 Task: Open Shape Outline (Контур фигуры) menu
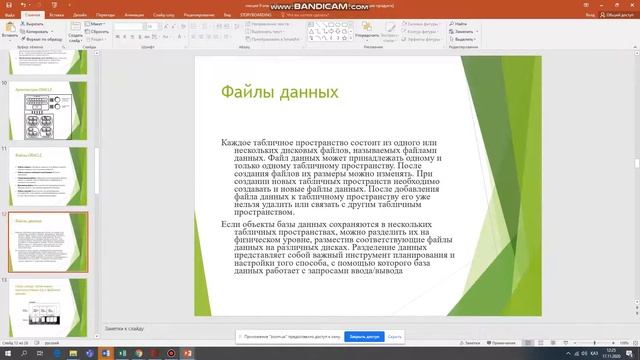[420, 31]
